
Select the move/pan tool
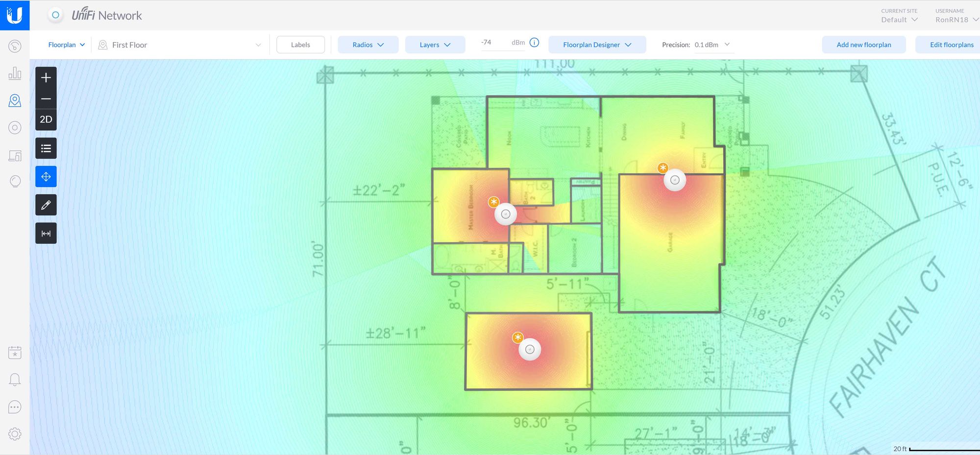click(x=46, y=177)
